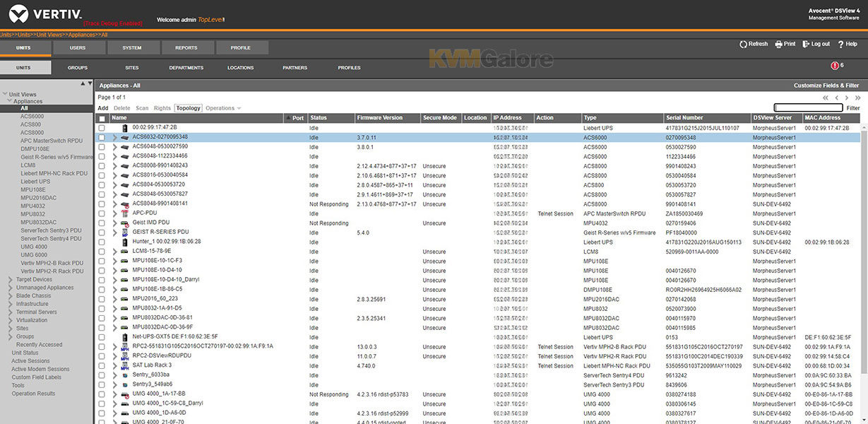Open Customize Fields & Filter

coord(826,86)
